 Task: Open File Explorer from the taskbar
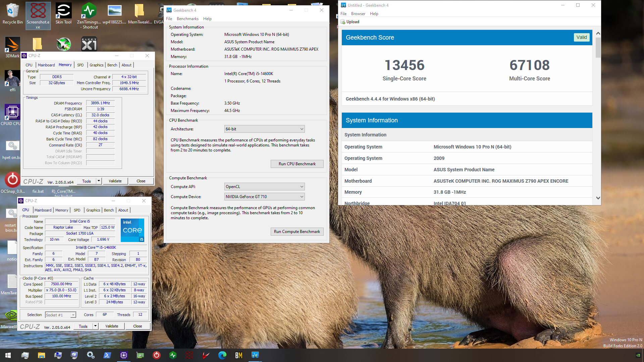pyautogui.click(x=41, y=355)
